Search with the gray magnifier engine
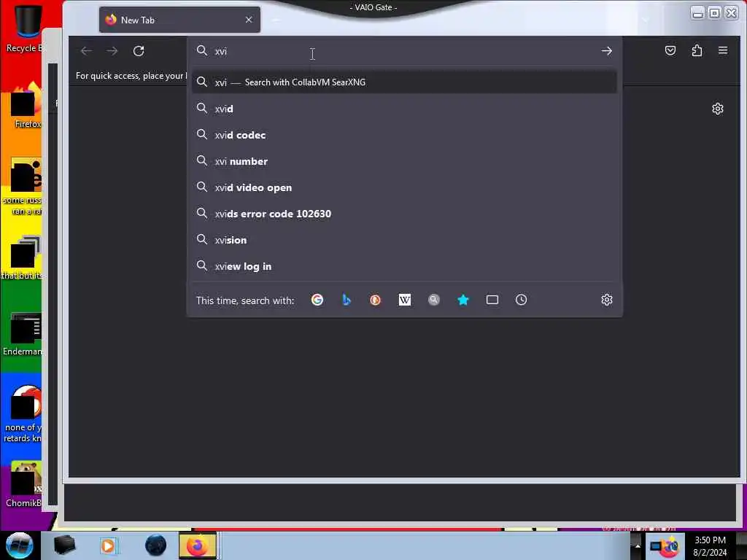 point(433,300)
